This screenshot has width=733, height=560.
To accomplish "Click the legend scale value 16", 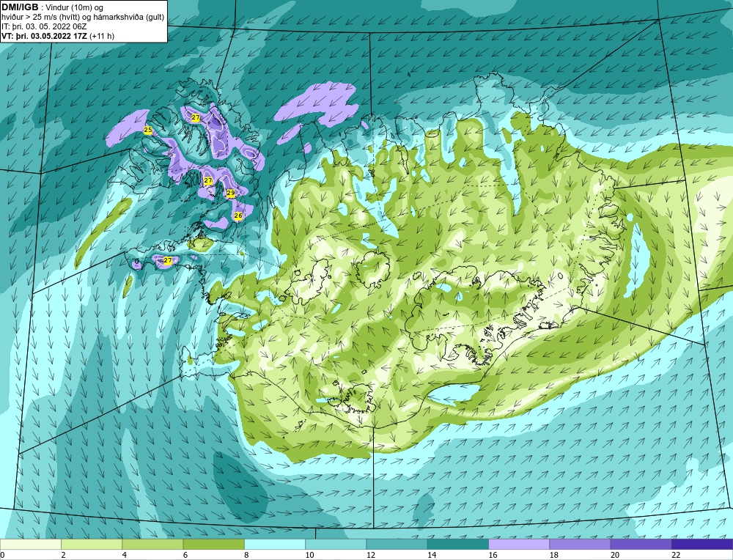I will coord(493,555).
